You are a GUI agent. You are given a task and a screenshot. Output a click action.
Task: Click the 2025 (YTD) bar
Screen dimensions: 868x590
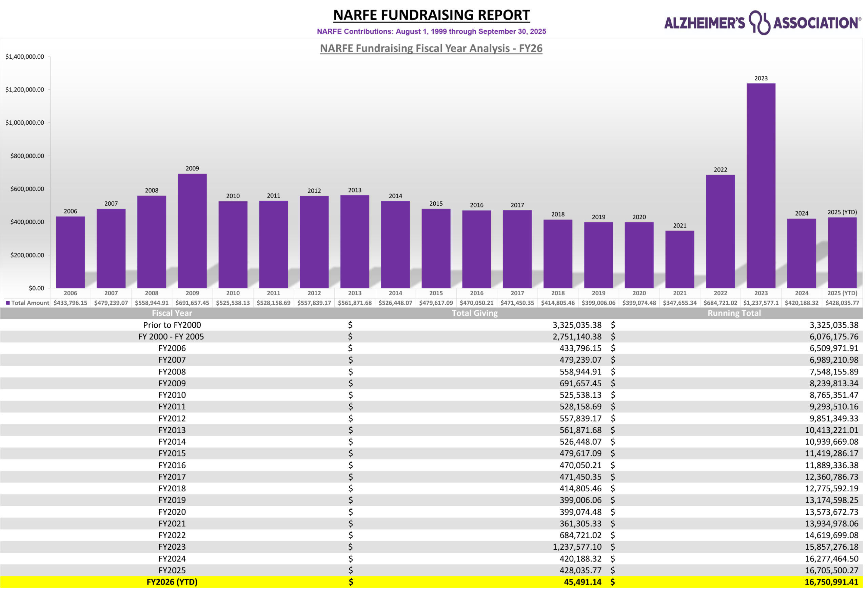click(842, 253)
